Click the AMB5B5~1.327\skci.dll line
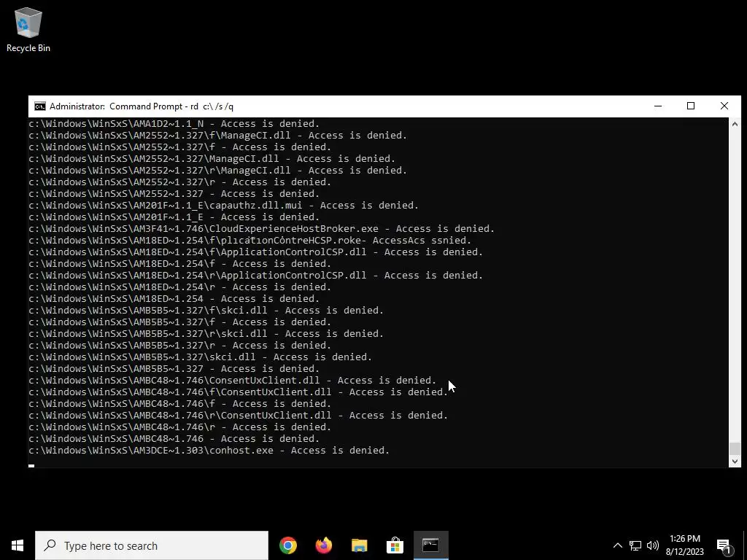 (x=200, y=357)
